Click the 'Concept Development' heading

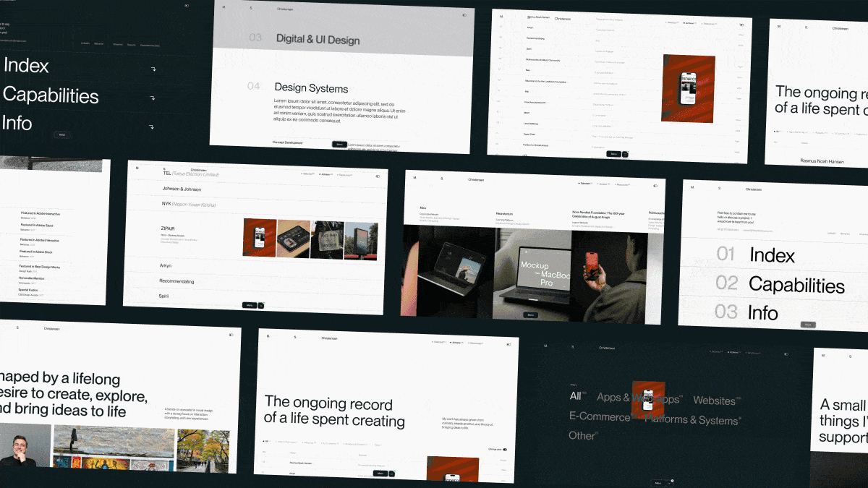tap(287, 142)
